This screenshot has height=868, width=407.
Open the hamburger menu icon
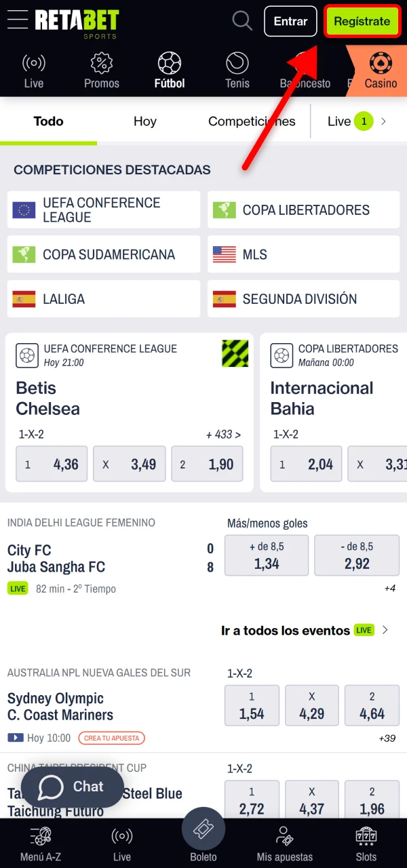pos(18,20)
